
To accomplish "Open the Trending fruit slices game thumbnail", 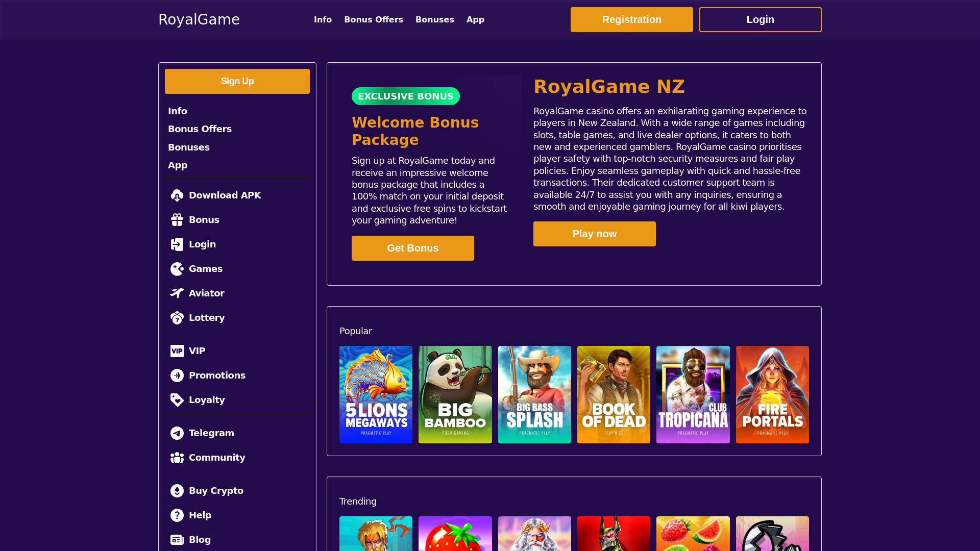I will [693, 534].
